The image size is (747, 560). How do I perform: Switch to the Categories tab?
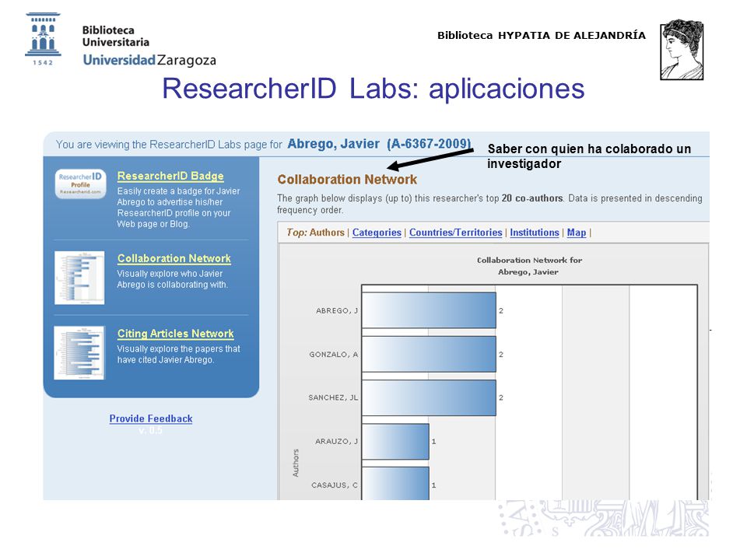click(x=377, y=233)
